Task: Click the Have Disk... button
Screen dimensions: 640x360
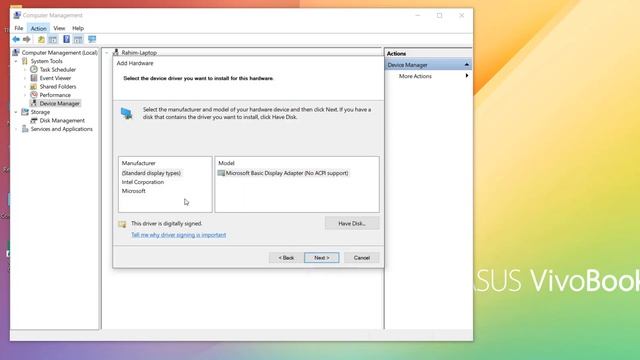Action: 352,223
